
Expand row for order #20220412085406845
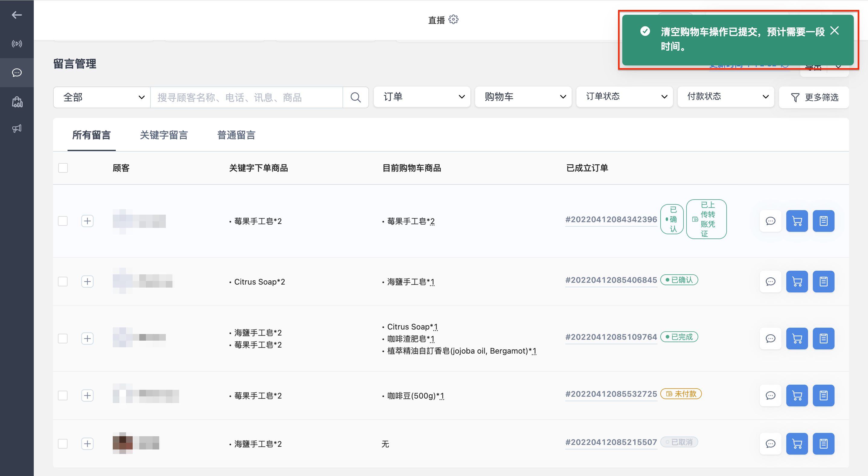[87, 282]
